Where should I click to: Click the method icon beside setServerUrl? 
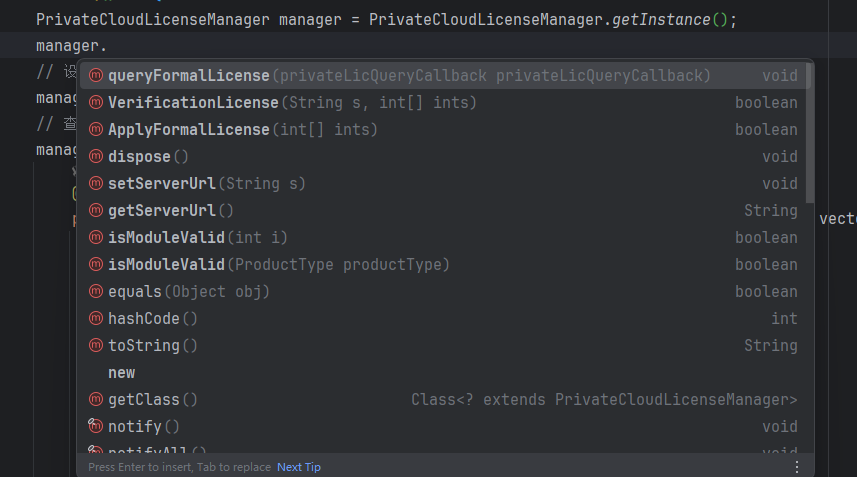point(96,184)
